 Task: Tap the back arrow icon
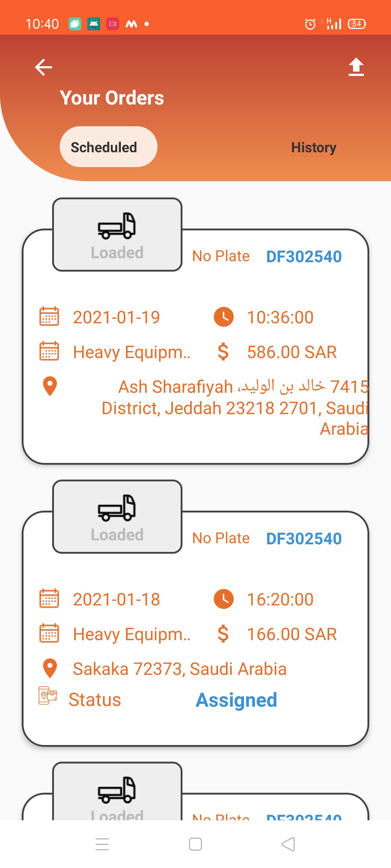coord(44,67)
